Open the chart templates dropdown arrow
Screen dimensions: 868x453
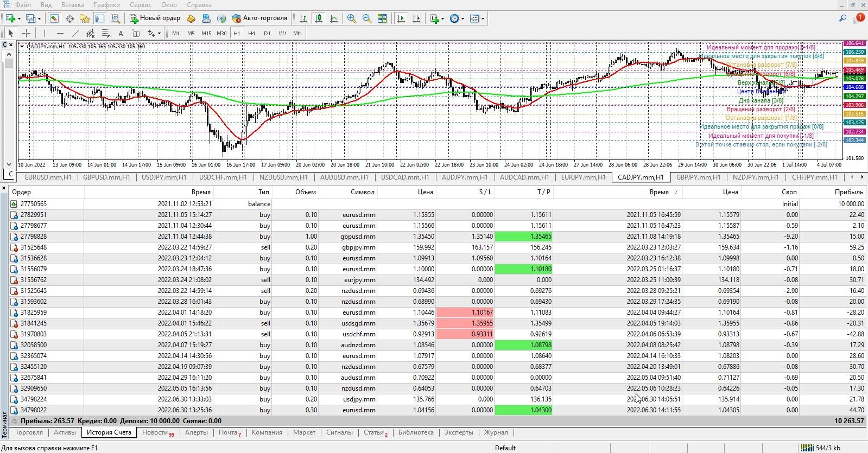tap(483, 18)
